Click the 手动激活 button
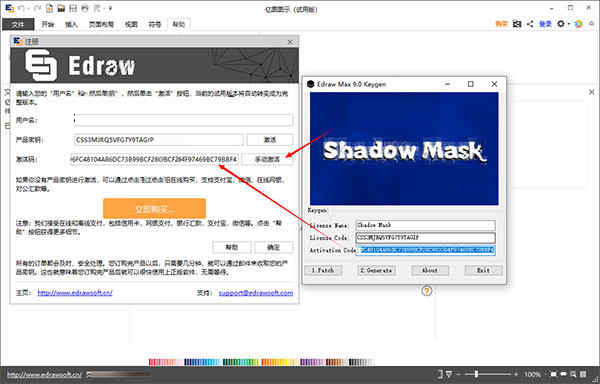Viewport: 600px width, 384px height. [x=267, y=159]
